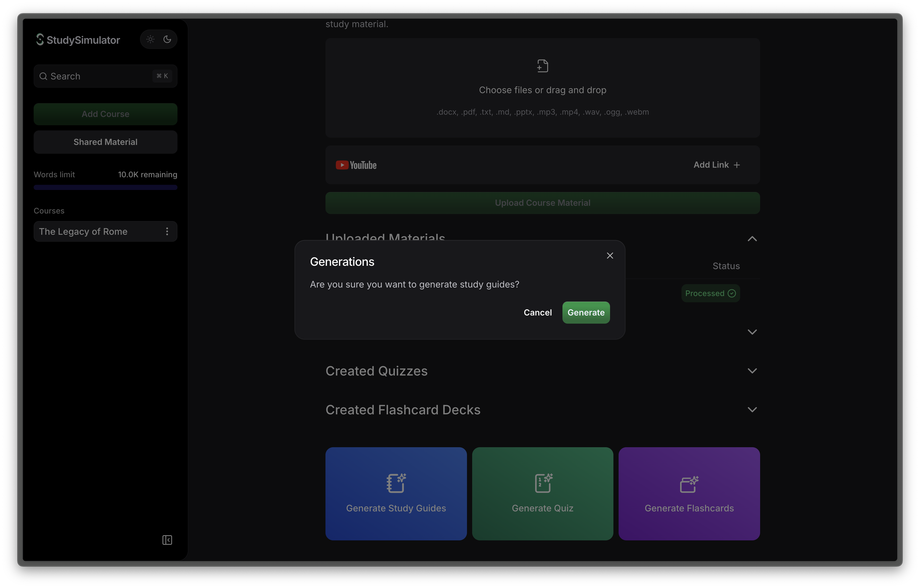Open three-dot menu for The Legacy of Rome

click(167, 232)
